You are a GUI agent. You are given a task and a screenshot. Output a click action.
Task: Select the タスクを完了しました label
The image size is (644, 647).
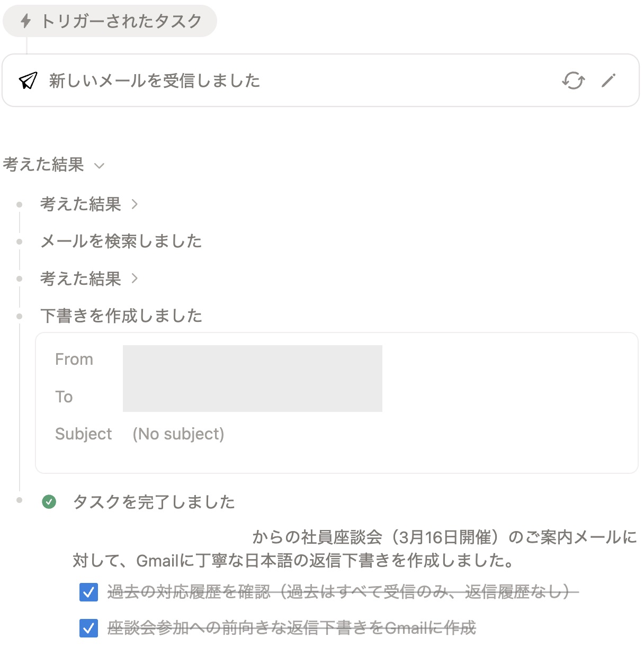(154, 501)
